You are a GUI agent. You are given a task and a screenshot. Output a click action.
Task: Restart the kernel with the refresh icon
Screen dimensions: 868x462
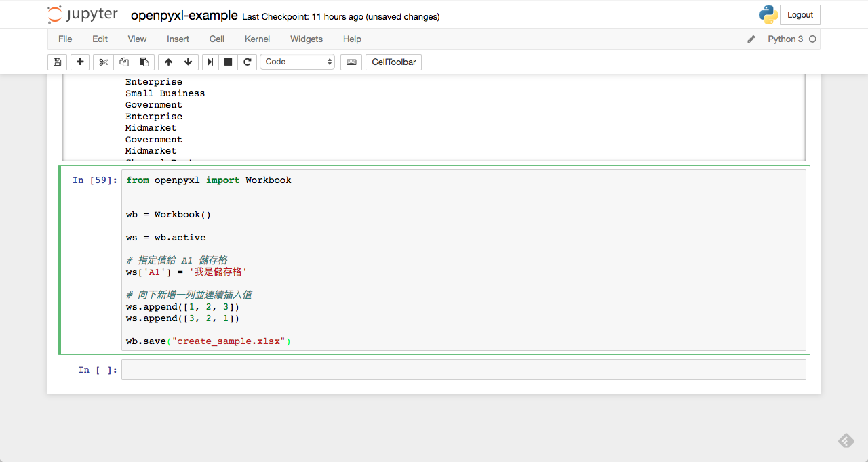[x=248, y=62]
